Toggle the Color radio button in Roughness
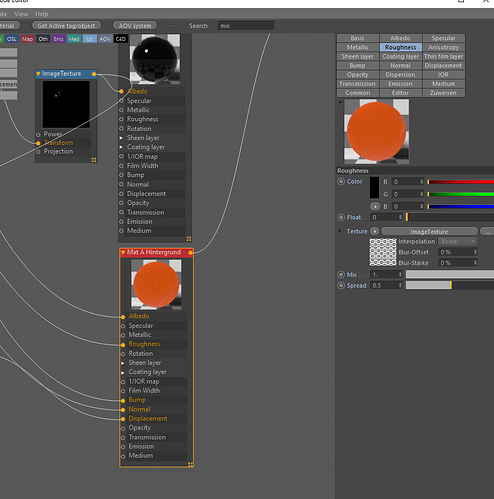The image size is (494, 499). [x=341, y=181]
